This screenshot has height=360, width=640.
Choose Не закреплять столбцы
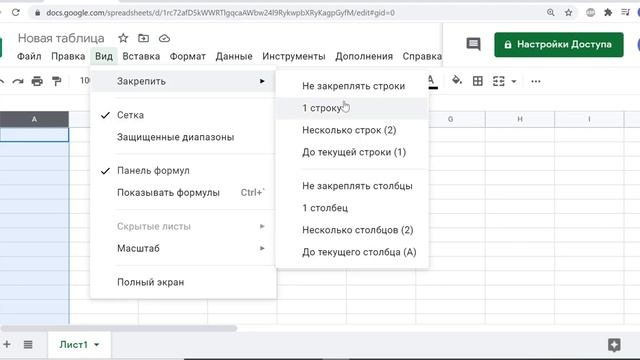coord(352,186)
